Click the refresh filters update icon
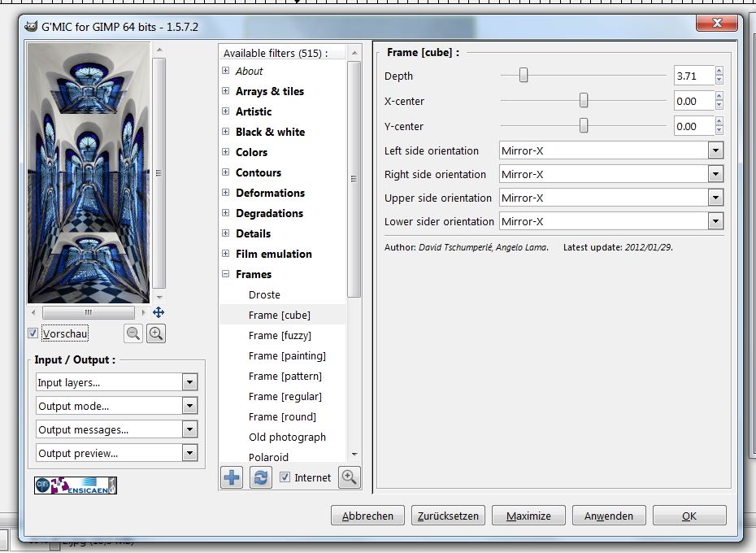Screen dimensions: 756x553 260,477
